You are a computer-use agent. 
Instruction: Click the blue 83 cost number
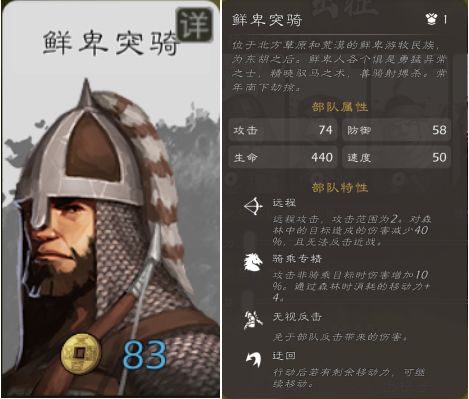pos(144,355)
